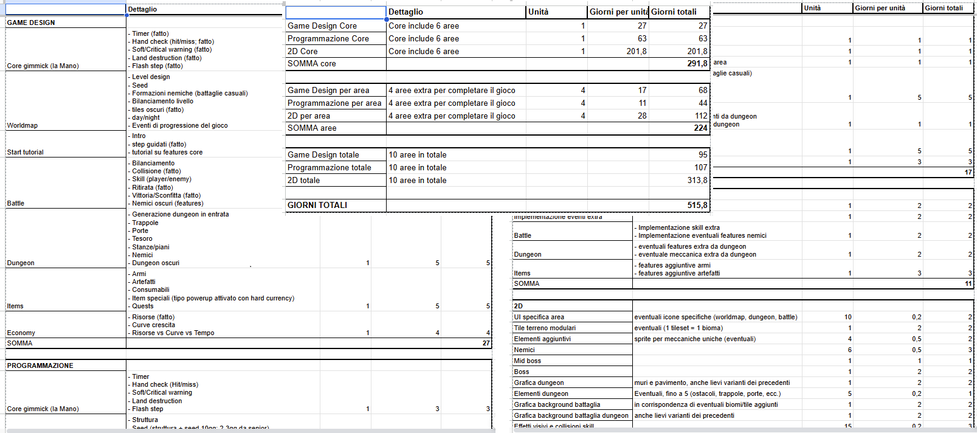The height and width of the screenshot is (433, 980).
Task: Select the 2D section header in right sheet
Action: (572, 306)
